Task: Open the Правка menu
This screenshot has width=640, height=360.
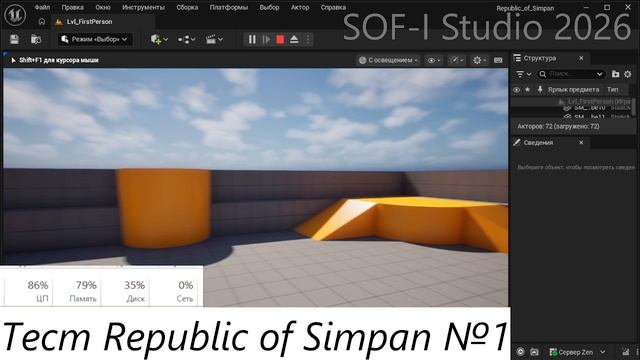Action: click(72, 7)
